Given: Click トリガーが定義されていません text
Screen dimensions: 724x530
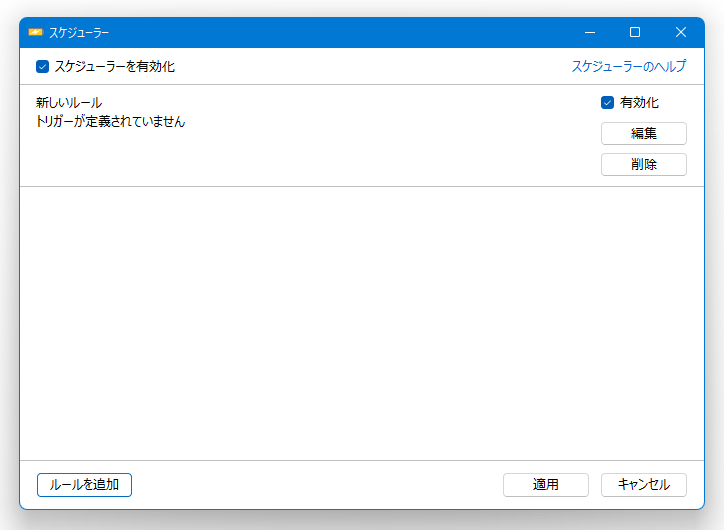Looking at the screenshot, I should point(110,121).
